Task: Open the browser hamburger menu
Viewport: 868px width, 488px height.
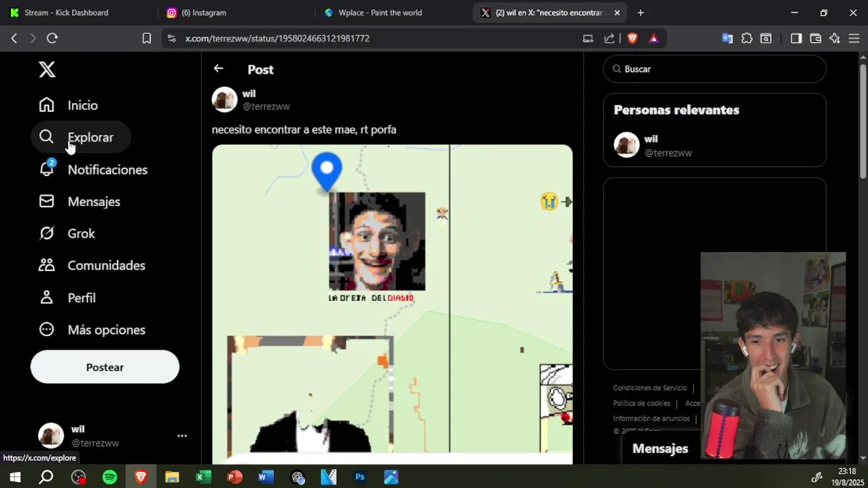Action: pos(854,39)
